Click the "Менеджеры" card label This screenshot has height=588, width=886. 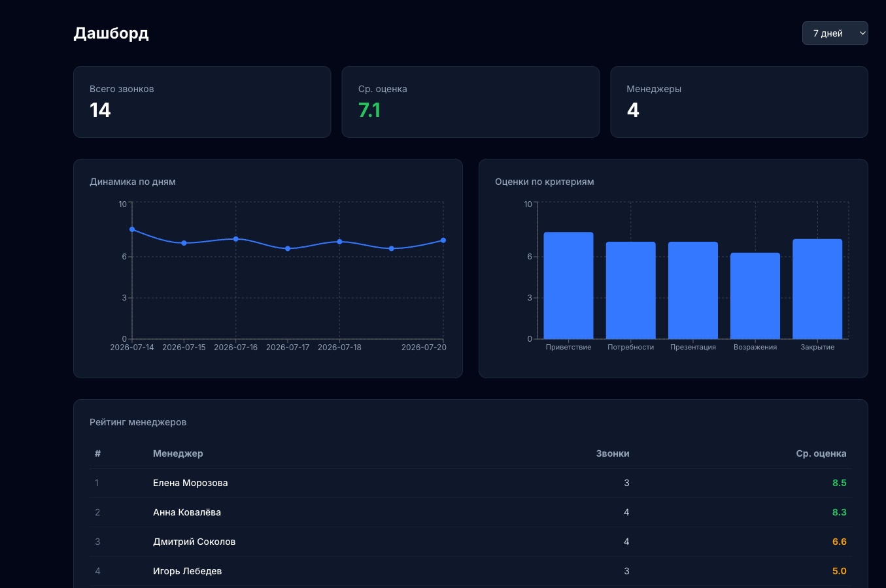tap(654, 89)
